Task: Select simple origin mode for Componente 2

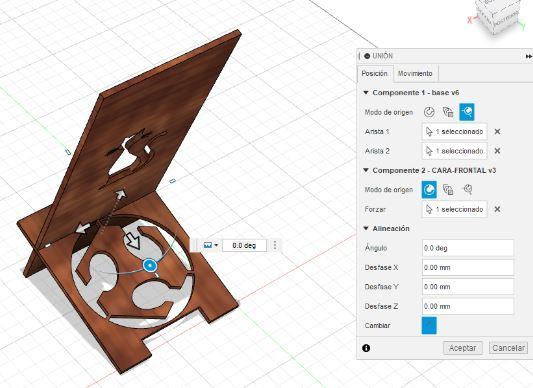Action: pos(429,189)
